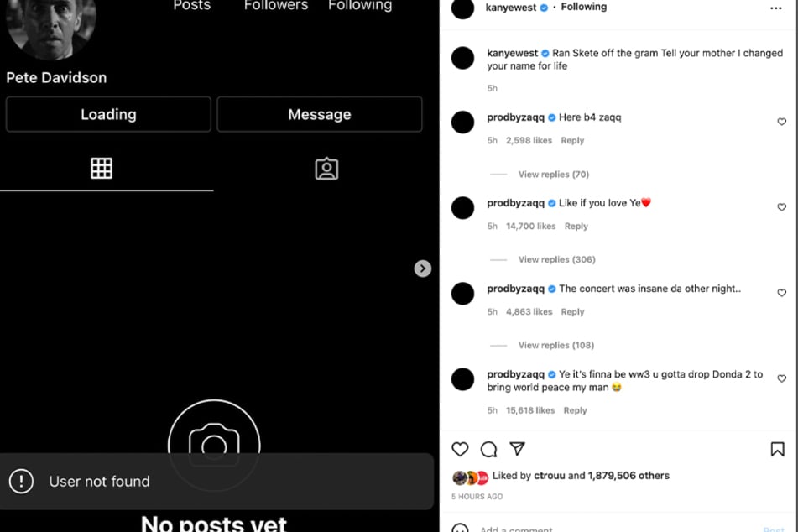
Task: Expand View replies (70)
Action: [x=553, y=174]
